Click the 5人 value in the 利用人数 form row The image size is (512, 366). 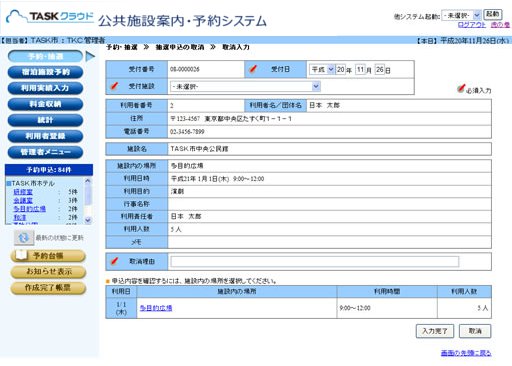[x=176, y=229]
